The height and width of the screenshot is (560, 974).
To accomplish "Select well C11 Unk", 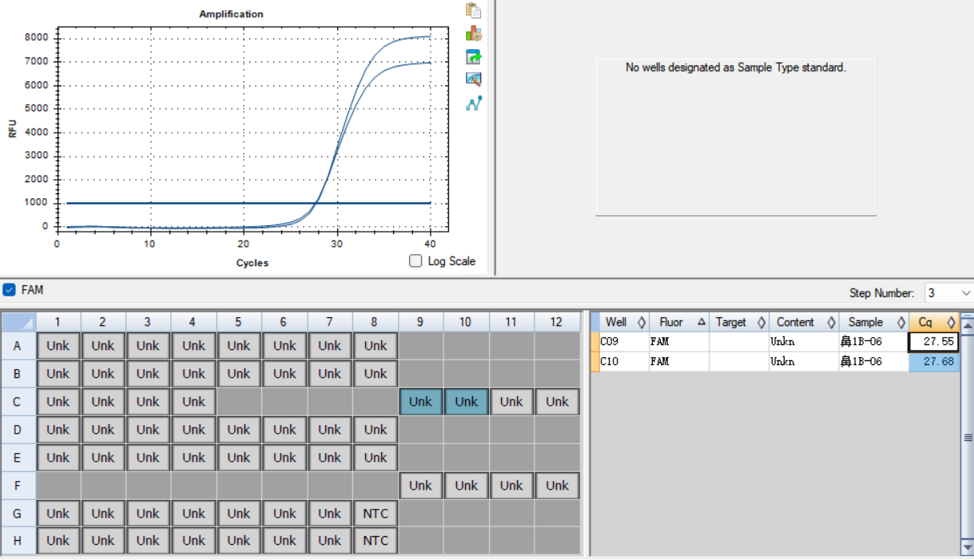I will click(511, 402).
